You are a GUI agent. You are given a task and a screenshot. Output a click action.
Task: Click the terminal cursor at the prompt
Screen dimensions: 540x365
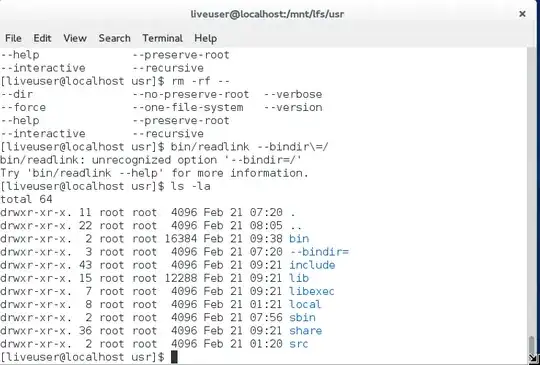174,357
